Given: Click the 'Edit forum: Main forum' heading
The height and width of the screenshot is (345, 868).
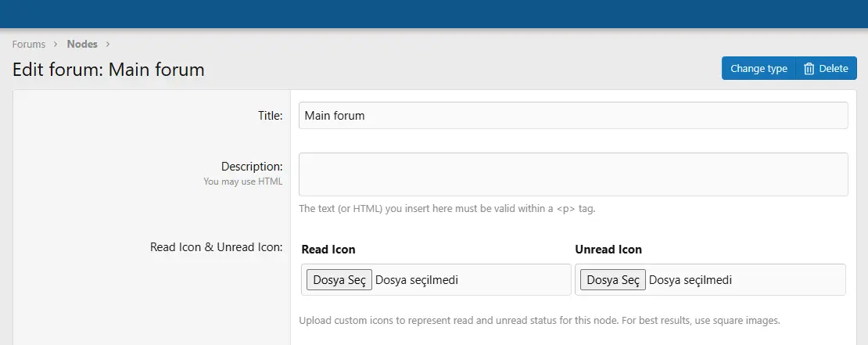Looking at the screenshot, I should click(x=109, y=70).
